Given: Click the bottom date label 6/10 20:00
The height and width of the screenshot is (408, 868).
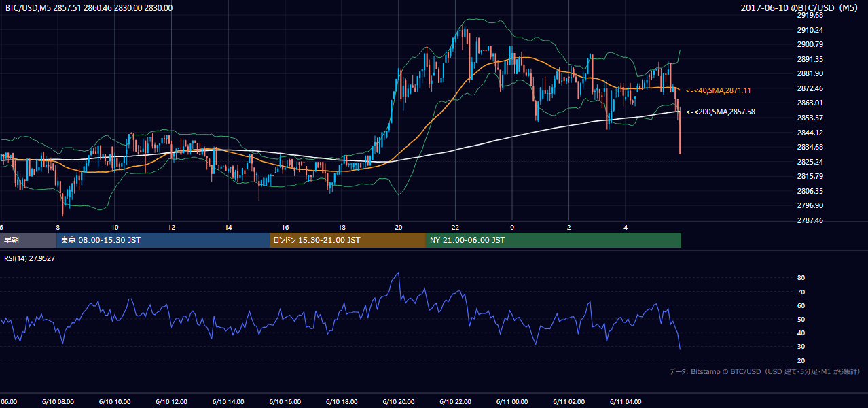Looking at the screenshot, I should pyautogui.click(x=399, y=402).
